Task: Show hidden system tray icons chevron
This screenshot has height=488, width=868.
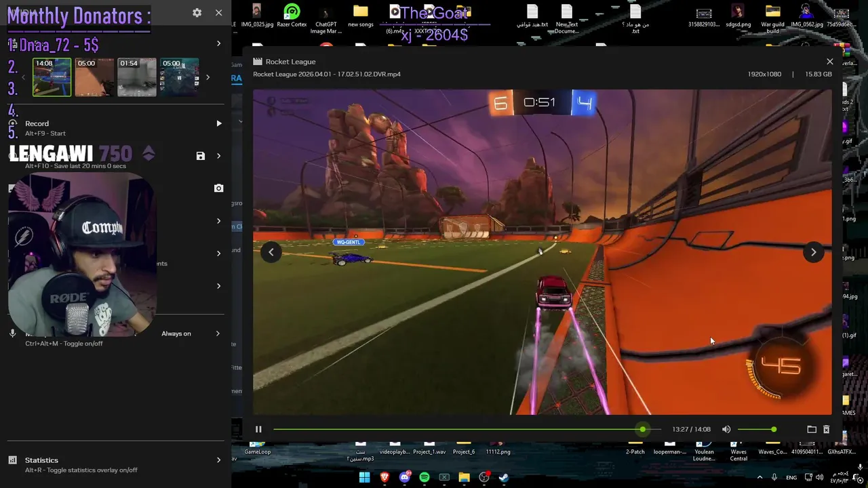Action: pos(759,477)
